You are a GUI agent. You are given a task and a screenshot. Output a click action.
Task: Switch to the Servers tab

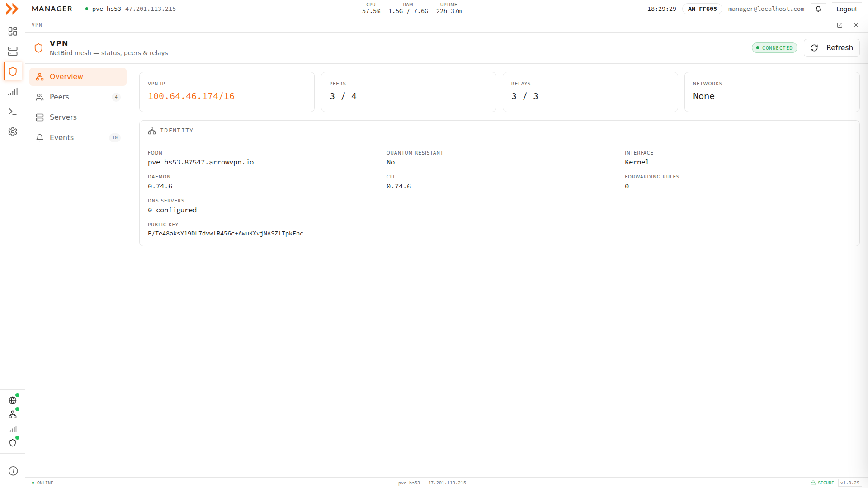pos(78,117)
